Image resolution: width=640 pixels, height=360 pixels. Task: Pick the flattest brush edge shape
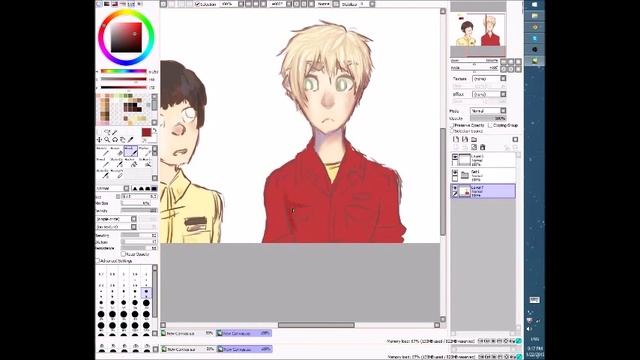134,189
